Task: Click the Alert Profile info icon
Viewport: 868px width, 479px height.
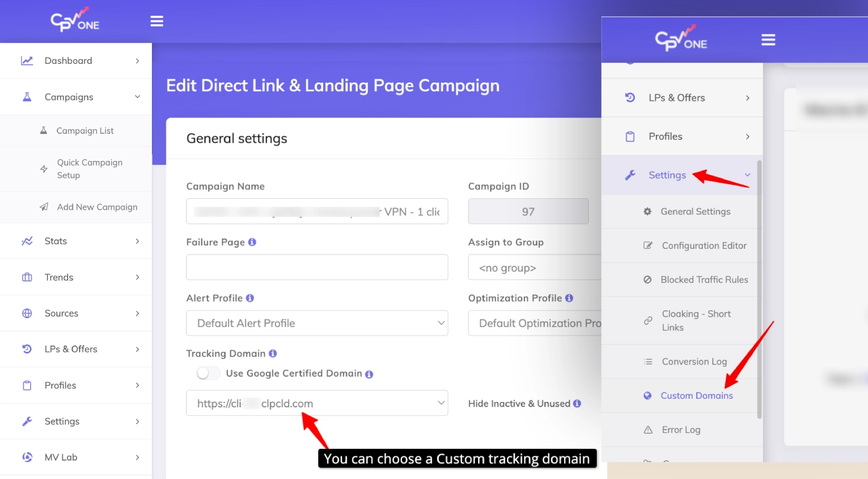Action: point(250,298)
